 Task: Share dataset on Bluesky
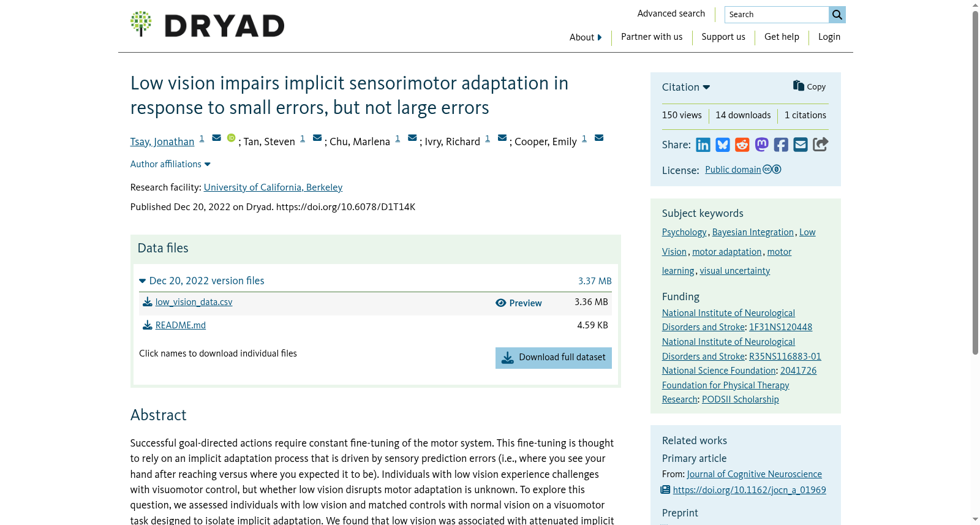pos(723,145)
